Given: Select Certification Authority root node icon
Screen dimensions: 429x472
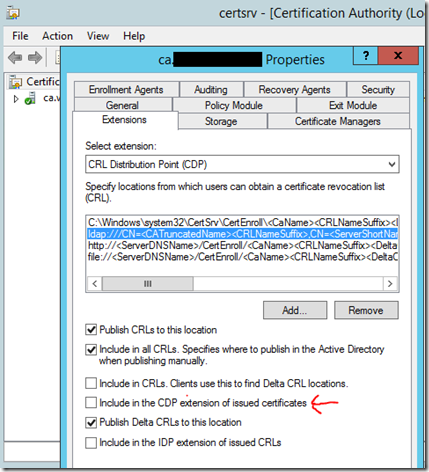Looking at the screenshot, I should [15, 82].
